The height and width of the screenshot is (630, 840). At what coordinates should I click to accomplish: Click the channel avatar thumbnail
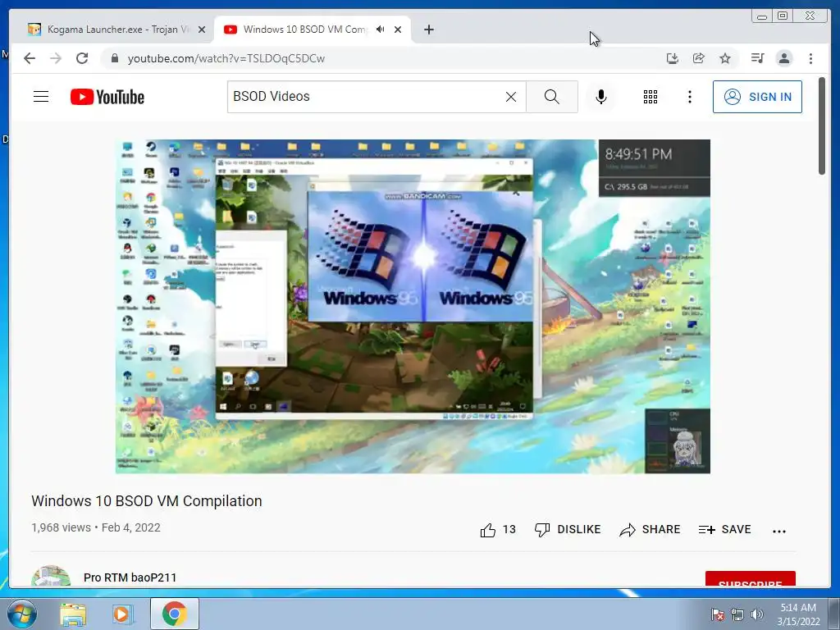click(x=51, y=576)
